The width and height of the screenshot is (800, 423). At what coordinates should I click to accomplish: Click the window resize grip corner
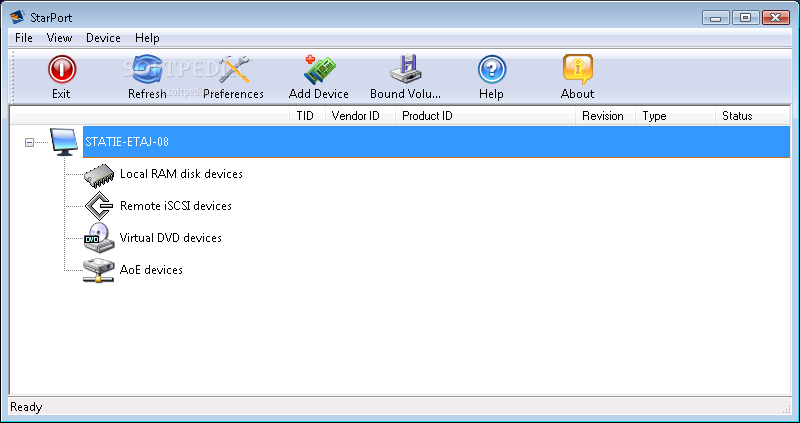[786, 409]
